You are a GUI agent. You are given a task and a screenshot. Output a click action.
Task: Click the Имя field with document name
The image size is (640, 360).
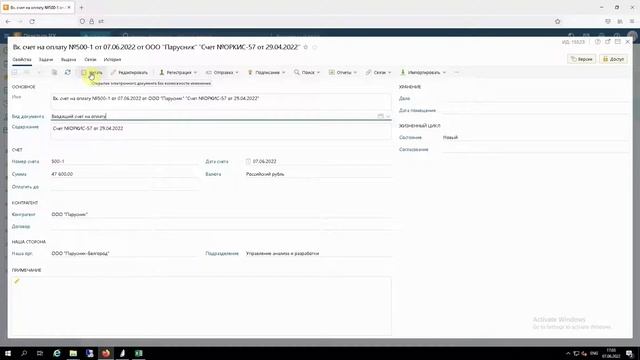pyautogui.click(x=221, y=101)
